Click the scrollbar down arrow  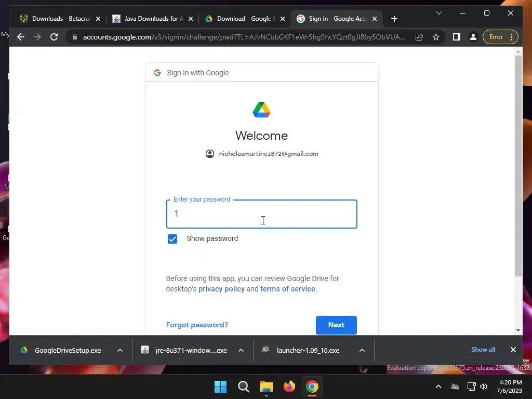[x=518, y=330]
